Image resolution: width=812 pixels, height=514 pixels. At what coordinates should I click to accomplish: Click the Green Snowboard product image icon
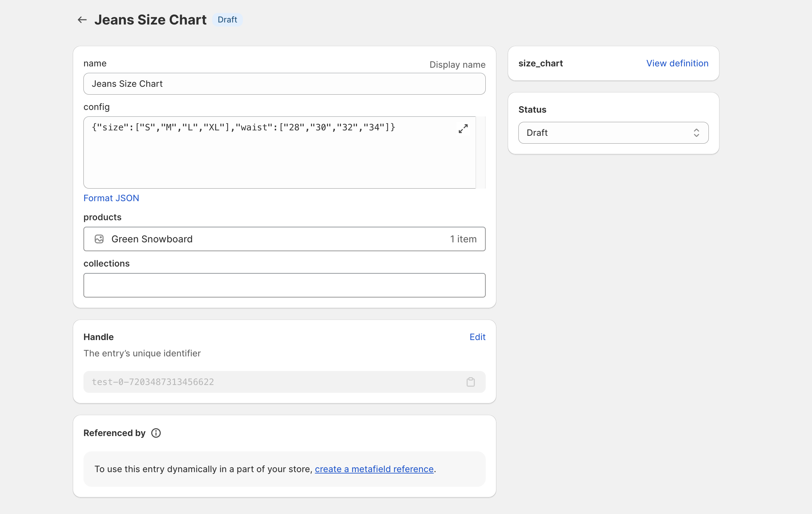pos(99,239)
